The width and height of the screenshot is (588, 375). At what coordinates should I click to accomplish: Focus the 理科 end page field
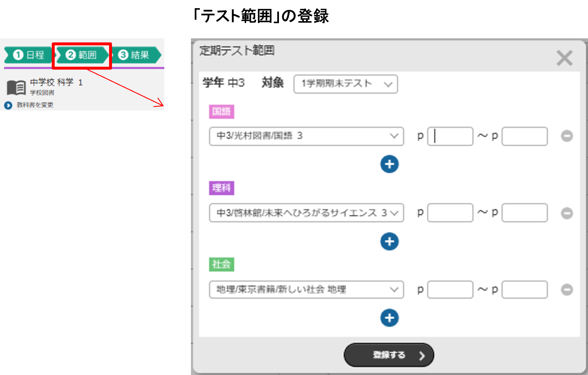(525, 213)
